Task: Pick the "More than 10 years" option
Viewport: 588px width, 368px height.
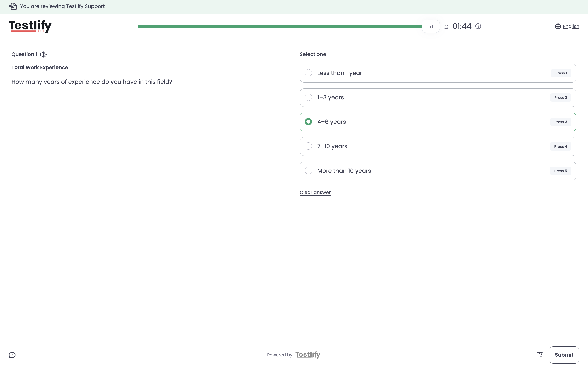Action: (x=438, y=171)
